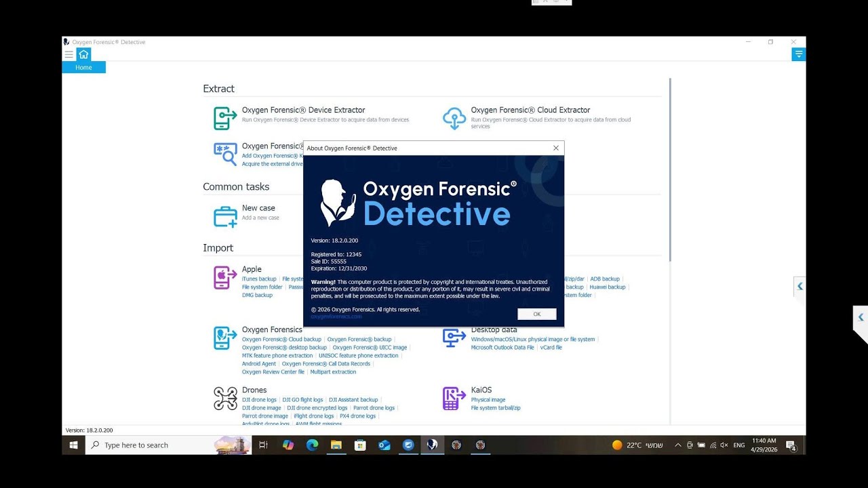Open the blue filter menu icon top-right

(x=799, y=54)
